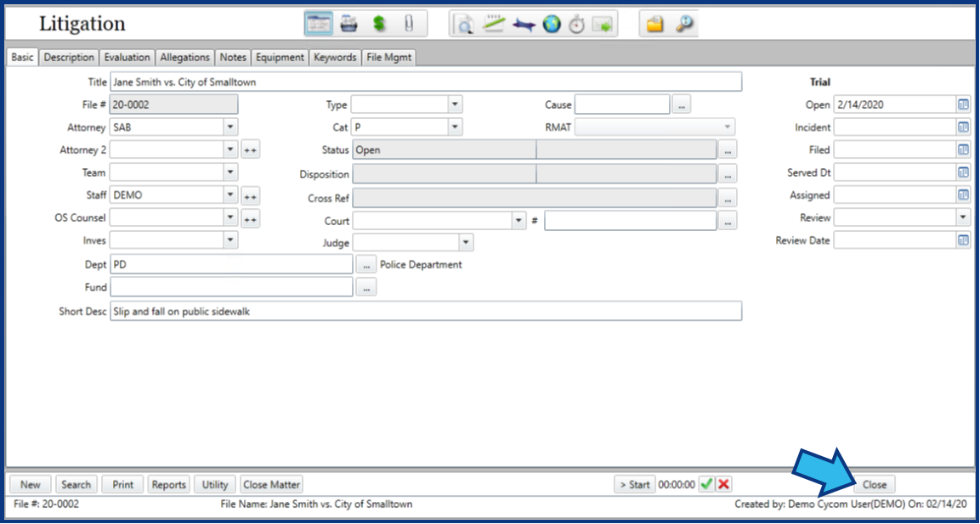Click the red X beside the timer

(x=724, y=484)
